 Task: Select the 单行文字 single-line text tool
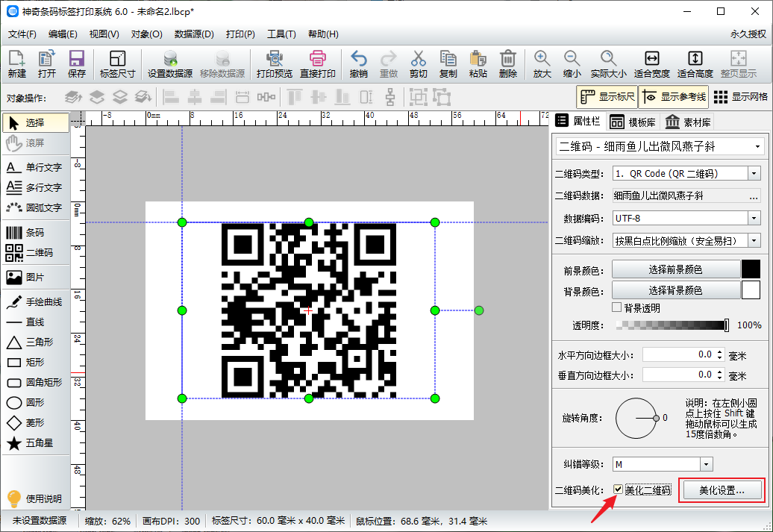point(35,167)
